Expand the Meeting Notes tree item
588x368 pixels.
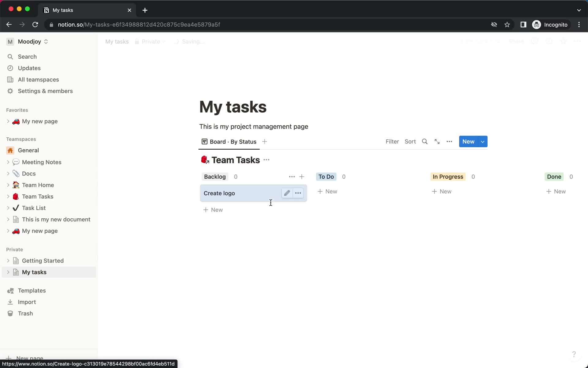point(8,162)
